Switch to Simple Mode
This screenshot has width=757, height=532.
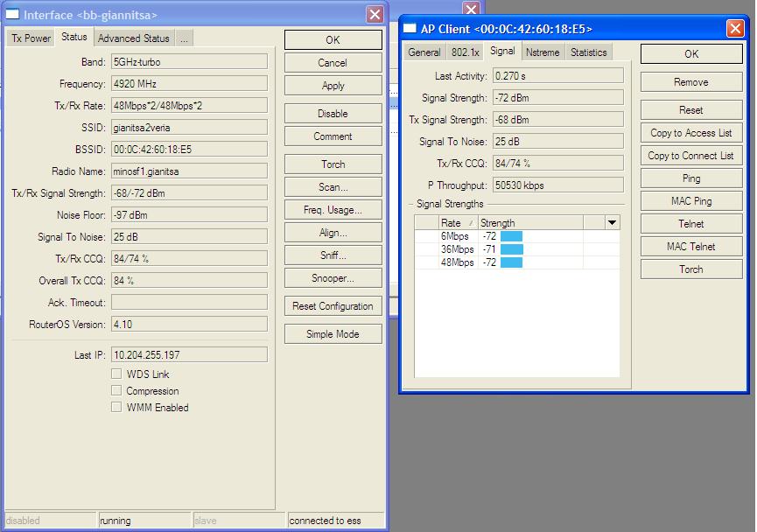coord(333,333)
